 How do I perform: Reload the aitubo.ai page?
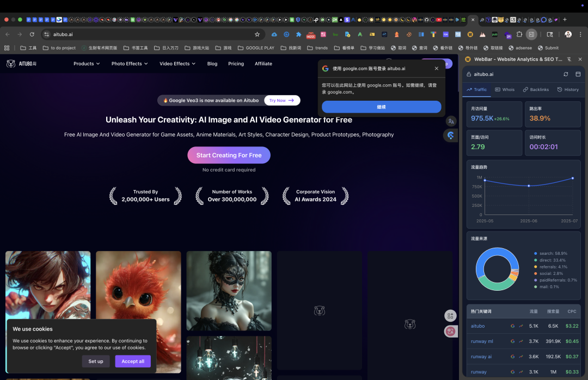32,34
